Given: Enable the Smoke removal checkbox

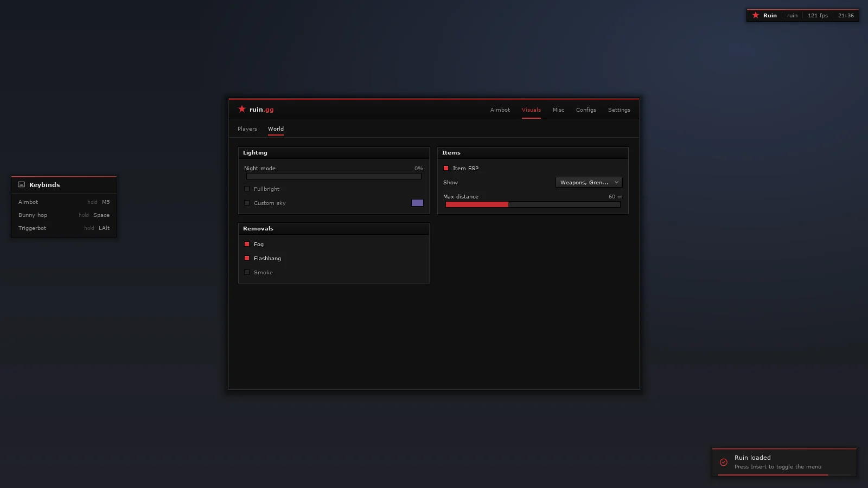Looking at the screenshot, I should pyautogui.click(x=247, y=272).
